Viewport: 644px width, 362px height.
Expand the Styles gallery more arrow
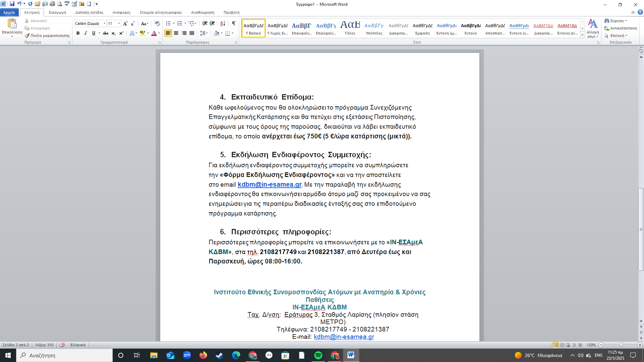583,36
